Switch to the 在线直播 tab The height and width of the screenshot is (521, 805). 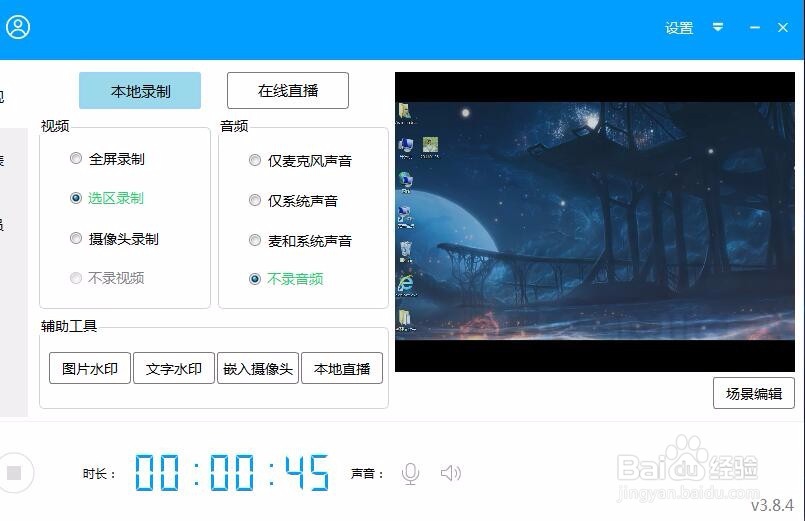point(288,90)
